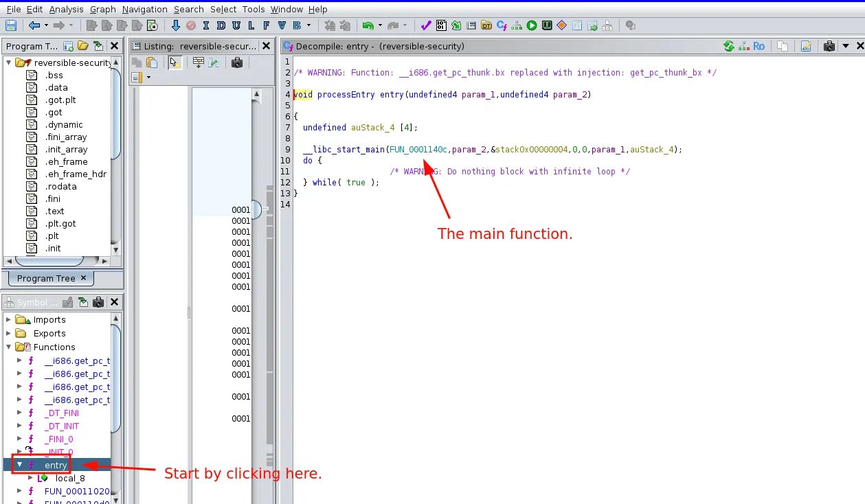Navigate to next Label (L icon)
This screenshot has height=504, width=865.
pos(251,25)
